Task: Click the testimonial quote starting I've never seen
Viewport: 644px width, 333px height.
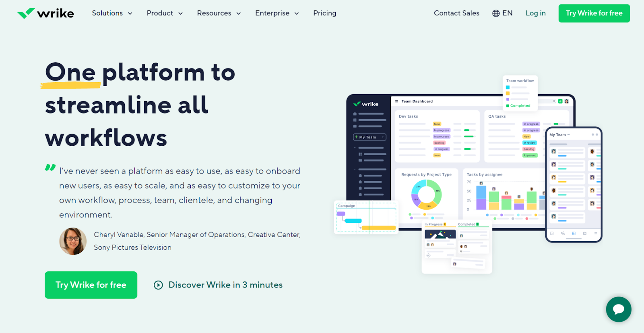Action: tap(180, 193)
